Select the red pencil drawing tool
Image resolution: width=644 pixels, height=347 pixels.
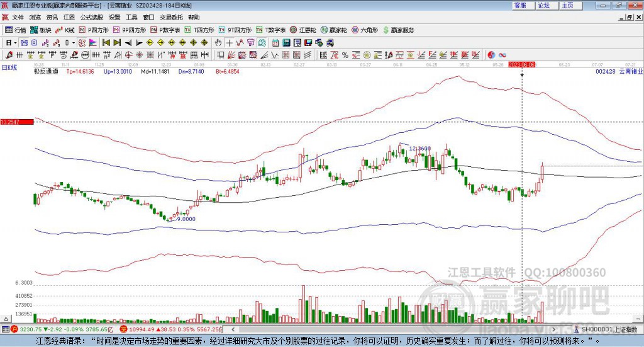9,55
